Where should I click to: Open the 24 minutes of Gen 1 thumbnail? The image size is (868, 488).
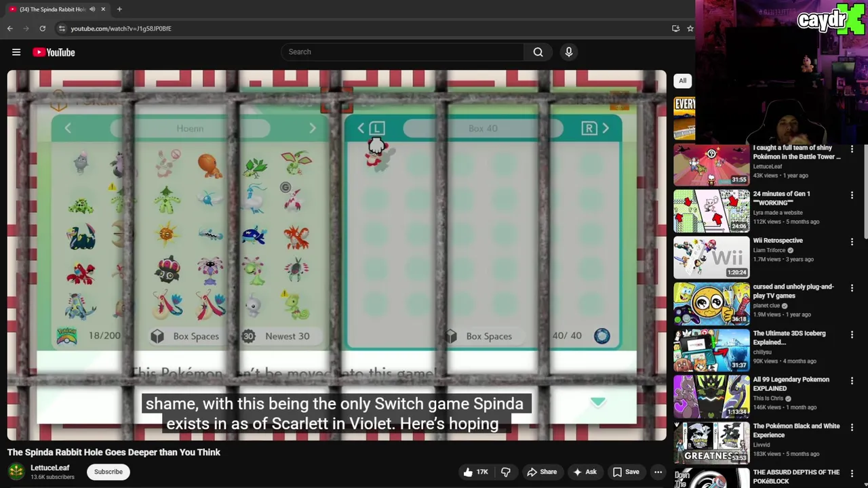[711, 211]
